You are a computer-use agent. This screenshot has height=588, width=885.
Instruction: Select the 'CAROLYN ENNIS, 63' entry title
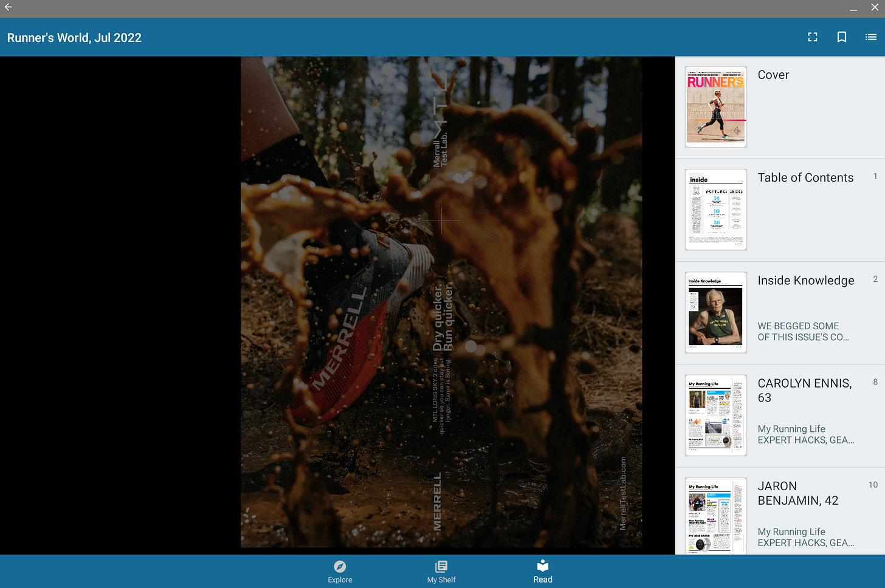pos(804,391)
